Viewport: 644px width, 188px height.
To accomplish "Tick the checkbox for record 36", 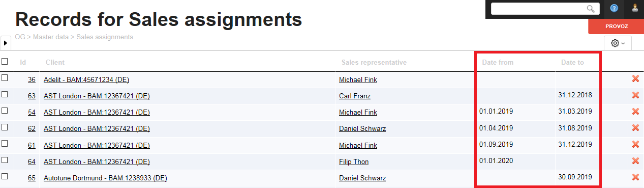I will (5, 78).
